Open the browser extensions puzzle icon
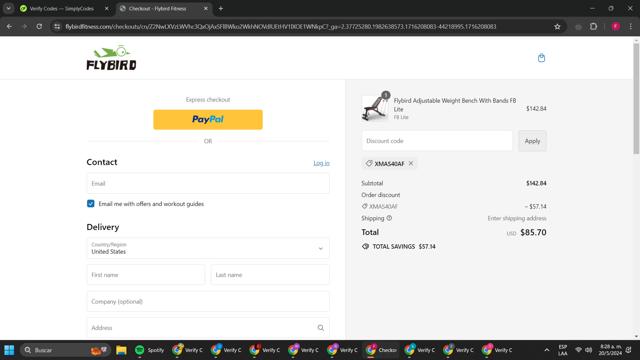Image resolution: width=640 pixels, height=360 pixels. 593,27
